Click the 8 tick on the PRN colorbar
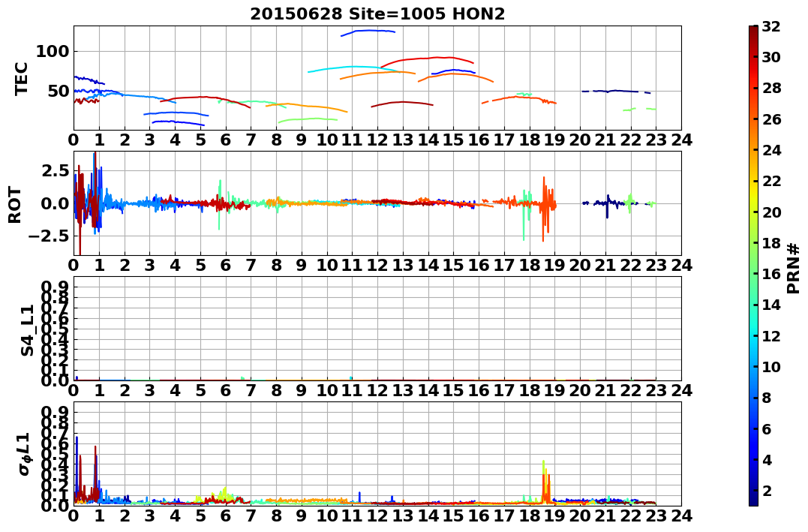Screen dimensions: 808x532 (x=767, y=398)
